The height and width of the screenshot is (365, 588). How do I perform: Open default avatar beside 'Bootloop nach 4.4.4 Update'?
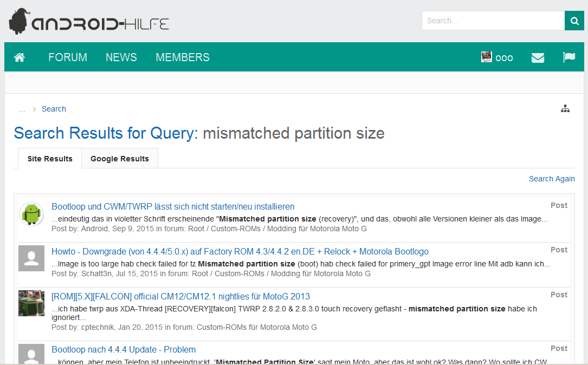click(x=31, y=354)
